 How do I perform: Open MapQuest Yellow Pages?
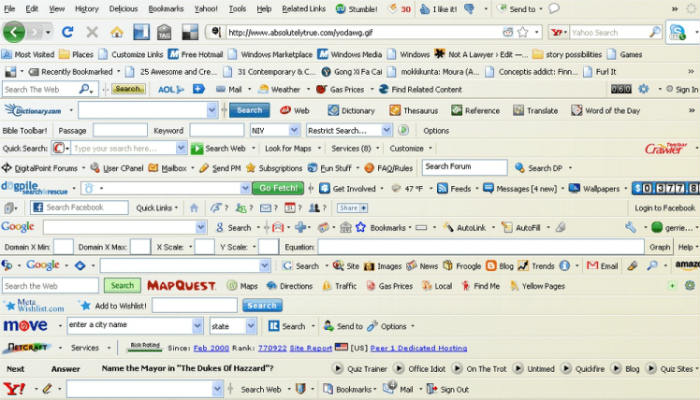538,286
